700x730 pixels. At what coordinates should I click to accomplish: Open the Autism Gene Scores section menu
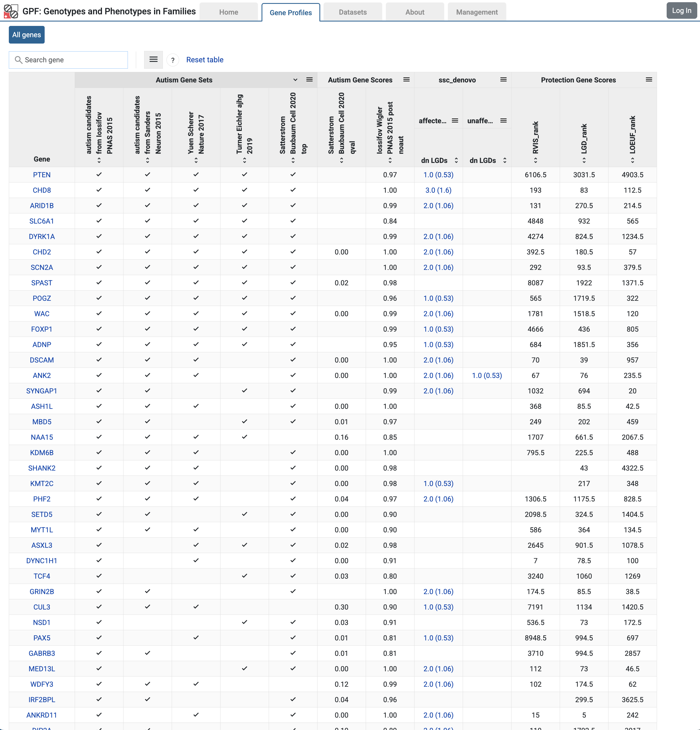(406, 79)
